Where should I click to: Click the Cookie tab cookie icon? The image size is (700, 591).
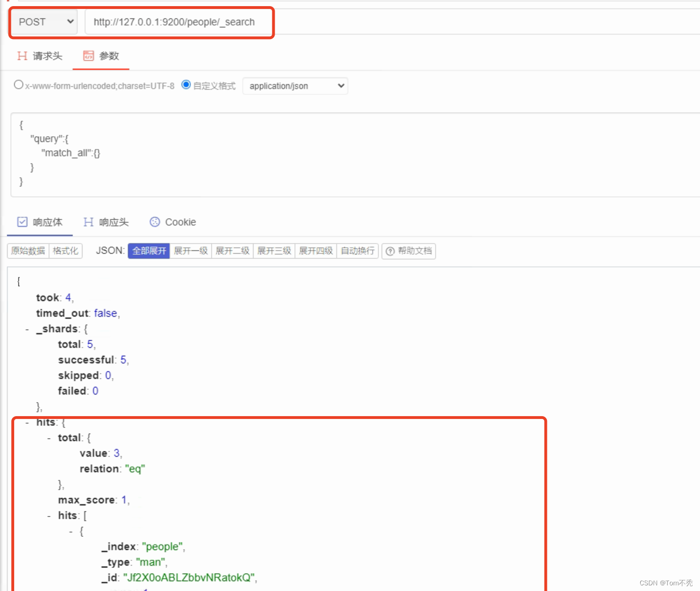(x=155, y=222)
